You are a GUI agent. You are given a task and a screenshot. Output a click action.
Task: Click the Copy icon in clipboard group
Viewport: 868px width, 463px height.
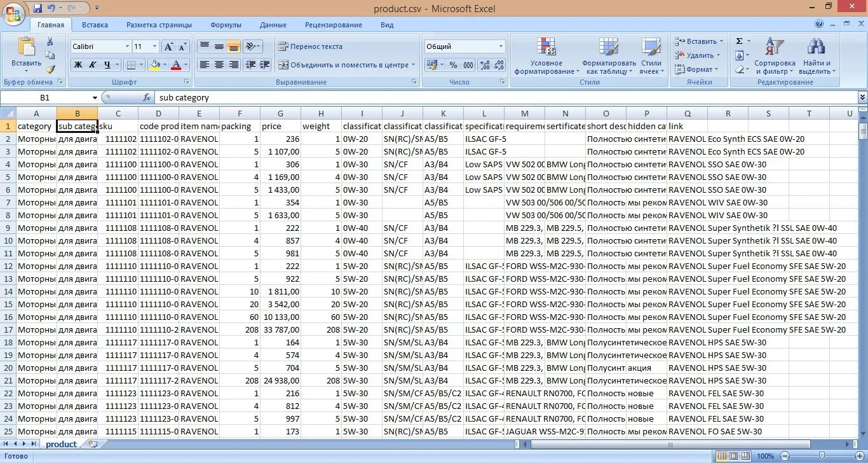coord(50,55)
